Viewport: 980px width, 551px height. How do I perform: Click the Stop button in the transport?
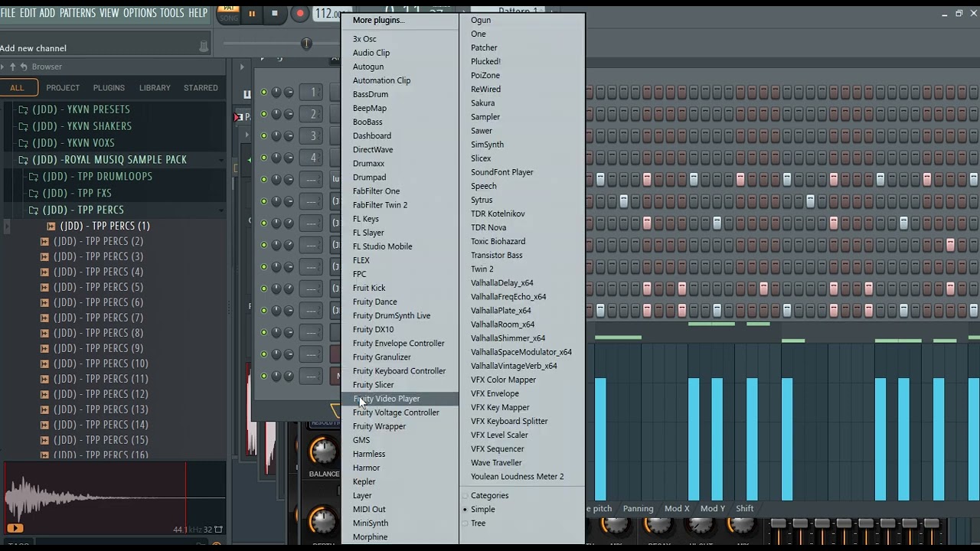275,13
